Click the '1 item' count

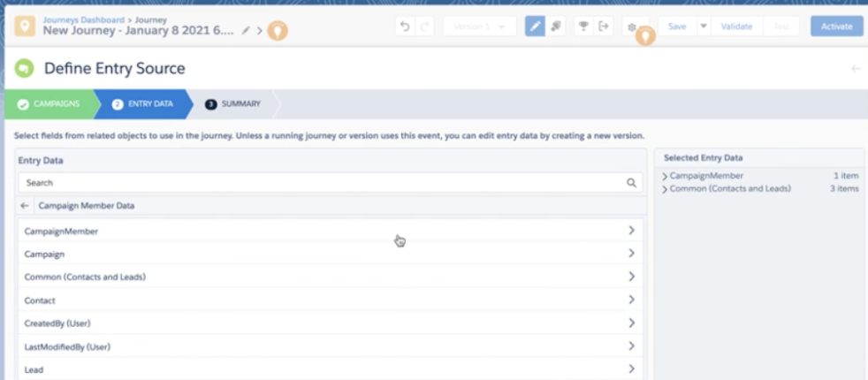[x=847, y=176]
